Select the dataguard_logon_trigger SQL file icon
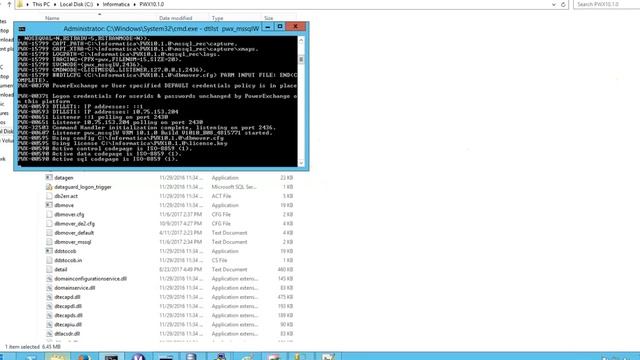Screen dimensions: 640x360 [49, 187]
